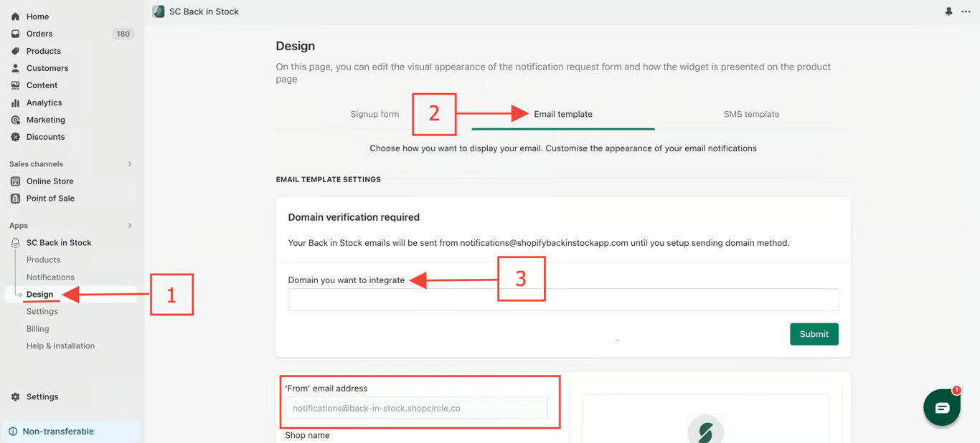The image size is (980, 443).
Task: Click the 'From' email address input
Action: 416,408
